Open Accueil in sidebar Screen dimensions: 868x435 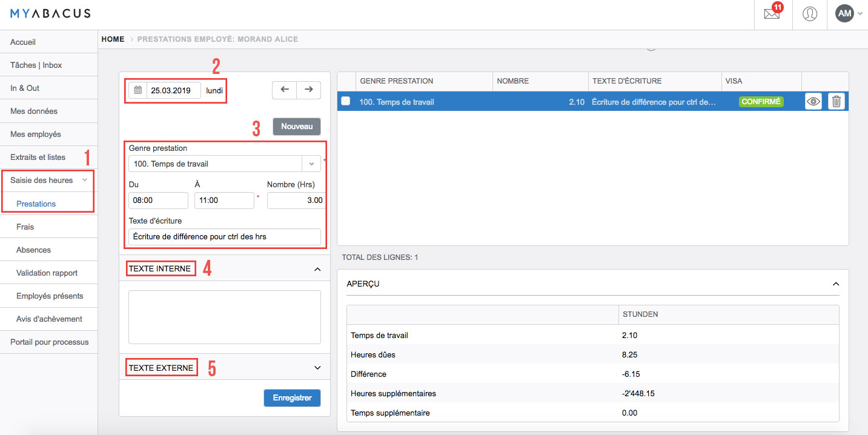tap(48, 42)
